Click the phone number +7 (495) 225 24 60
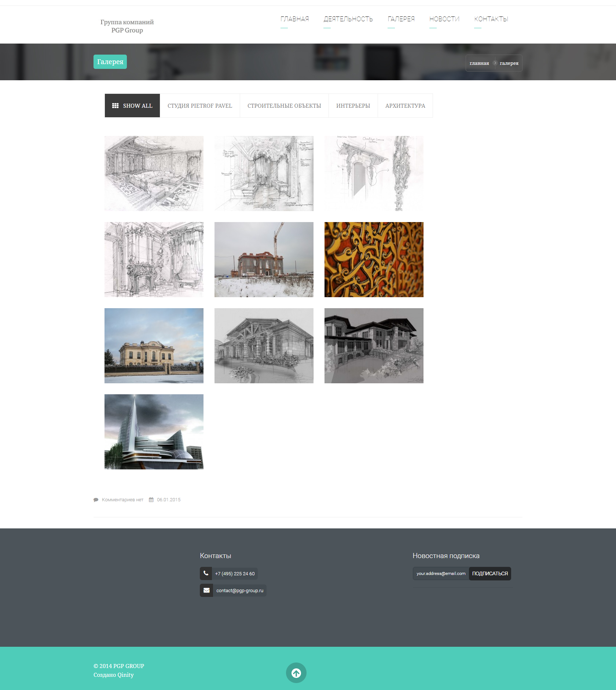The width and height of the screenshot is (616, 690). pos(235,574)
